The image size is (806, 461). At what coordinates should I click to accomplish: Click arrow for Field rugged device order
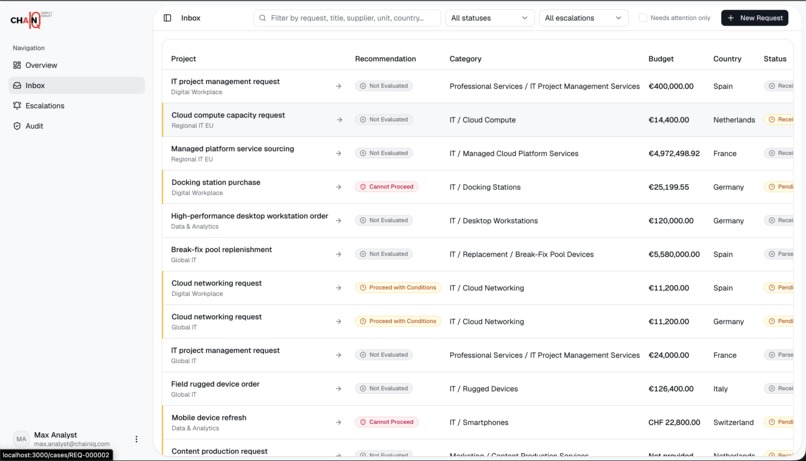(338, 389)
